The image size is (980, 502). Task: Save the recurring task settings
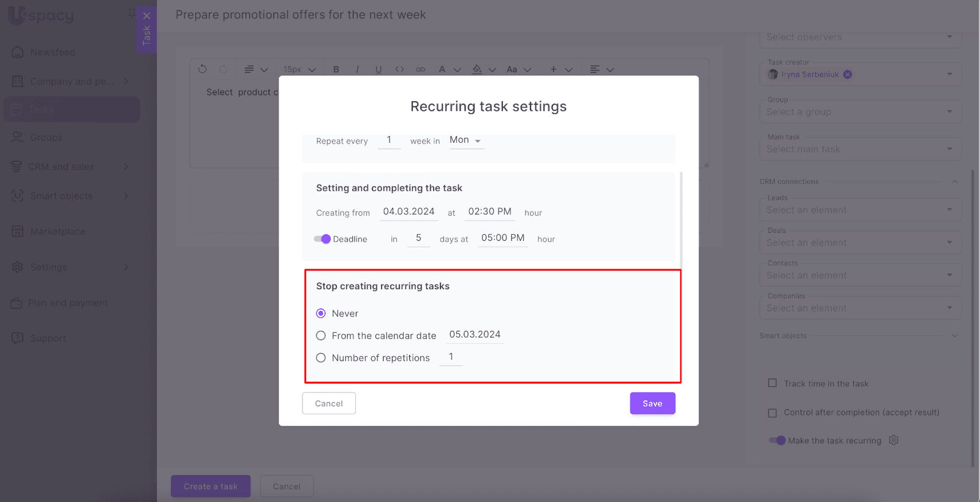652,403
